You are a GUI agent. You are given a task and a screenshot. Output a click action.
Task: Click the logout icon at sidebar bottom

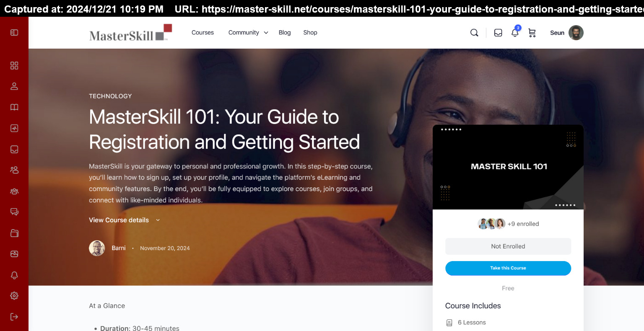coord(14,317)
